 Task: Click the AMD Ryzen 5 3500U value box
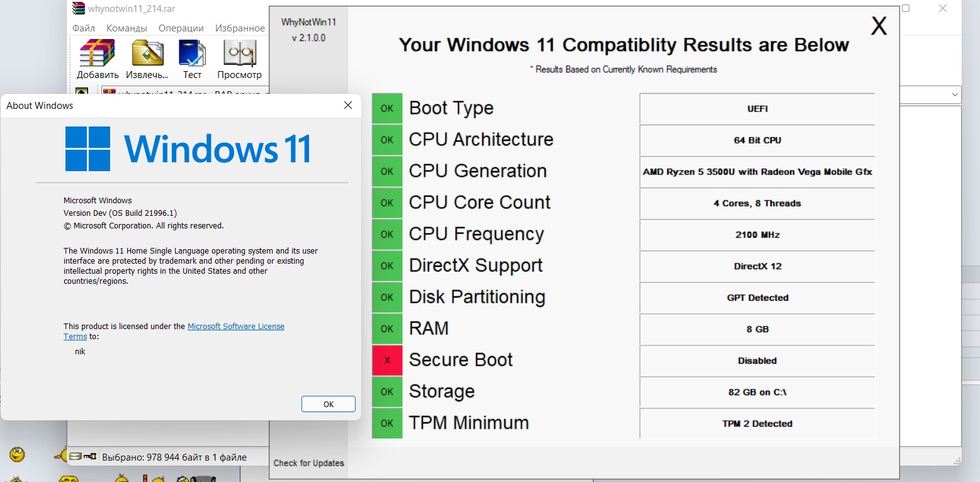(757, 172)
